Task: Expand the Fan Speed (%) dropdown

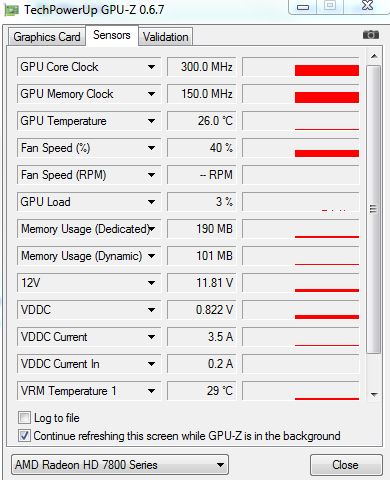Action: click(151, 148)
